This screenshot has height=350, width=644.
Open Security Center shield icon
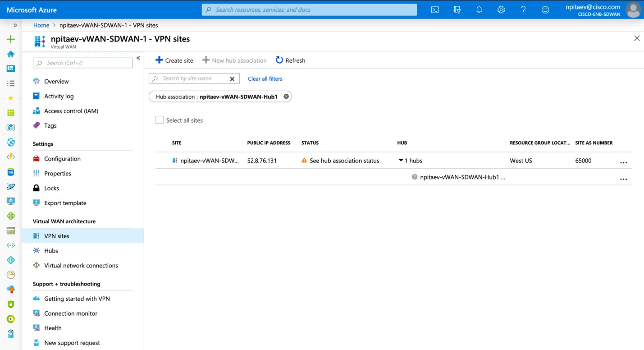point(11,304)
